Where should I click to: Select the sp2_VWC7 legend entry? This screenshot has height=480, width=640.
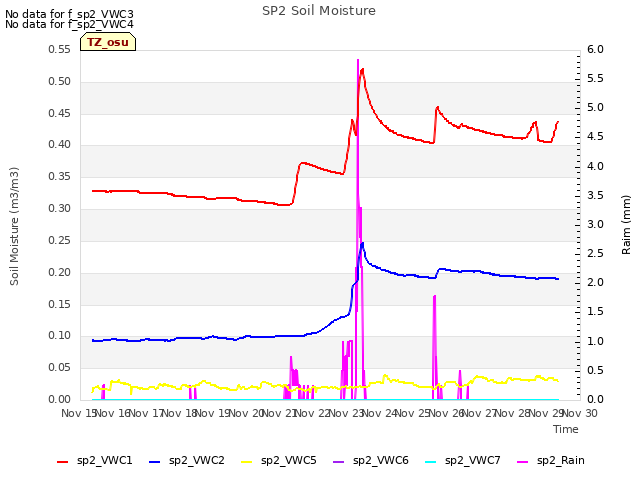(x=462, y=461)
